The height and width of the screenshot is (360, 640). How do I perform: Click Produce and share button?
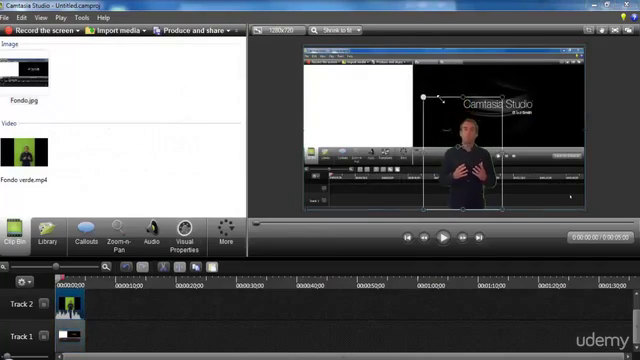click(189, 31)
